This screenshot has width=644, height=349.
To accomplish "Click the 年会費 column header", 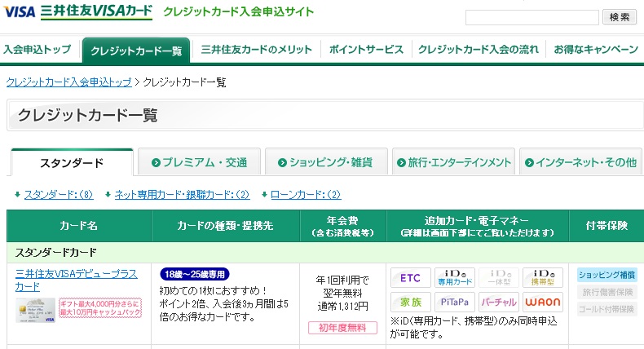I will click(x=343, y=226).
